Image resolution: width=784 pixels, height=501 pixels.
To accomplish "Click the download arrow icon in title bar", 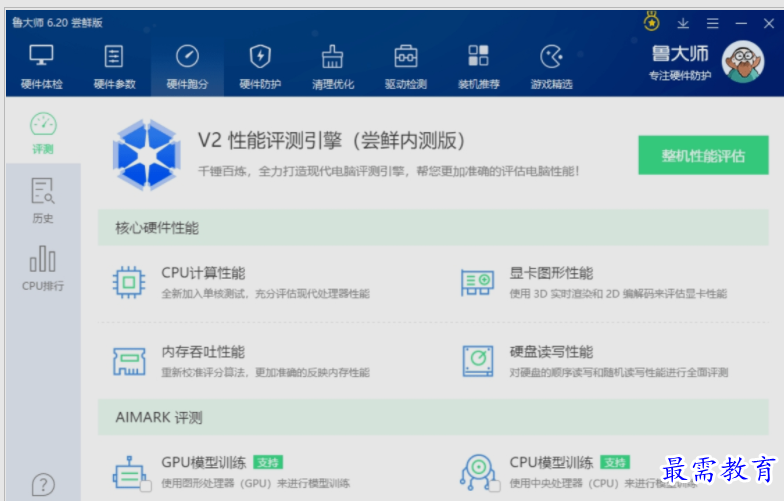I will 683,23.
